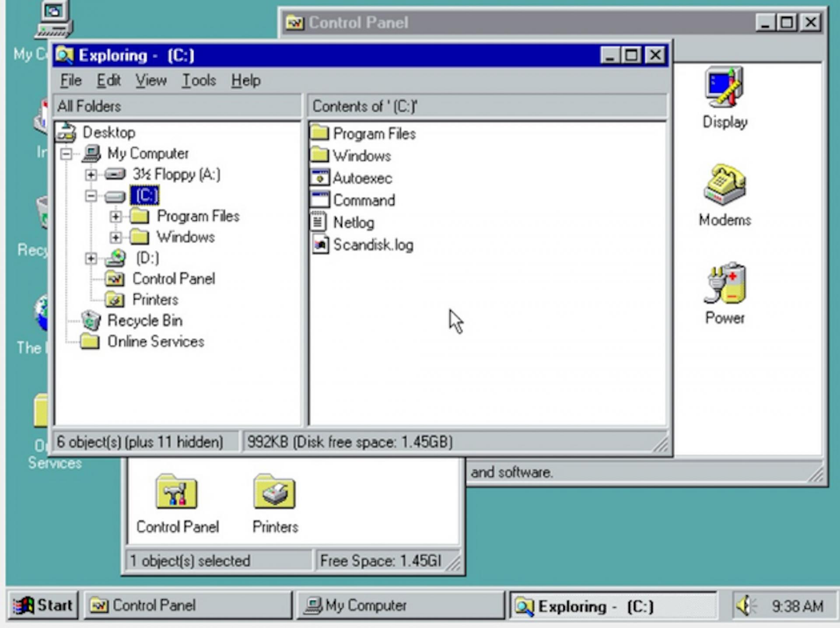
Task: Click the Start button
Action: (x=43, y=606)
